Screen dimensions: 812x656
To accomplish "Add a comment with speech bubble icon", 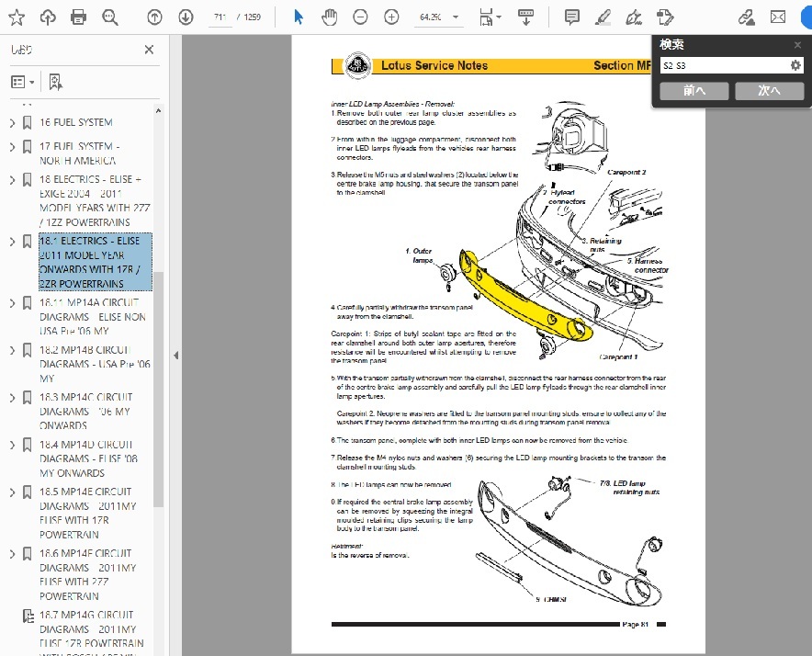I will (571, 17).
